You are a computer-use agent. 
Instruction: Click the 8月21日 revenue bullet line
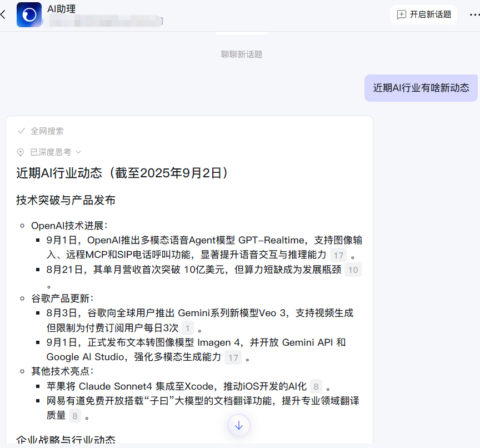[193, 270]
